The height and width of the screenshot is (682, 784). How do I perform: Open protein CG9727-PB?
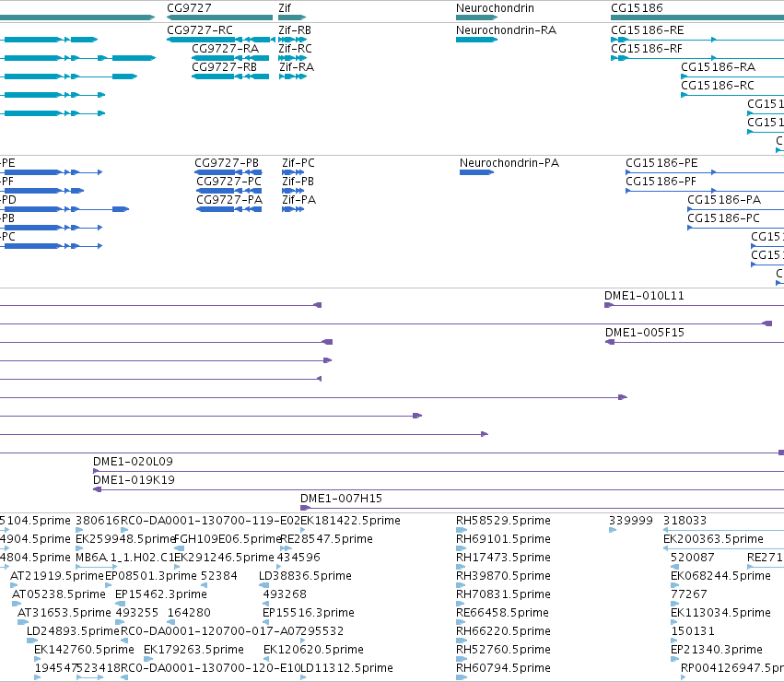227,163
